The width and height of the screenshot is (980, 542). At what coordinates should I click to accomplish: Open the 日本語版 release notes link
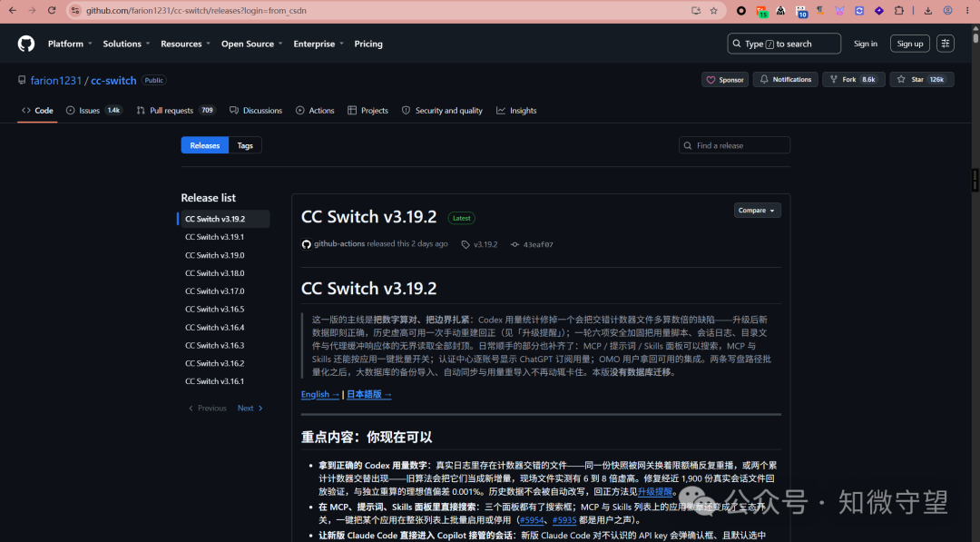click(368, 394)
